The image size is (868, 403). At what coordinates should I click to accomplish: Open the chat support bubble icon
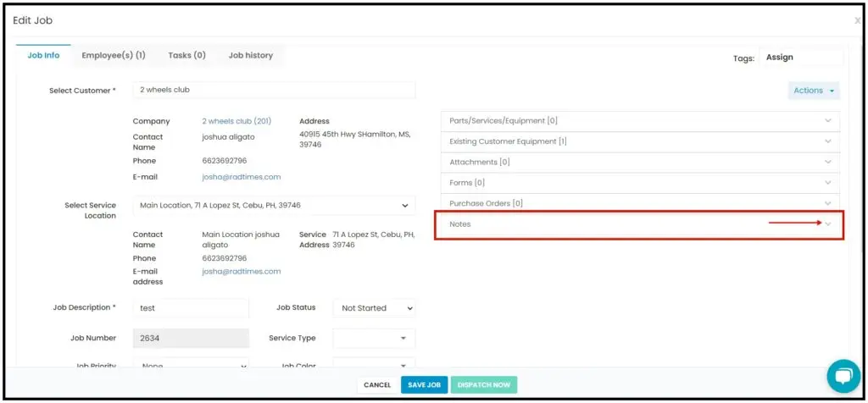843,377
